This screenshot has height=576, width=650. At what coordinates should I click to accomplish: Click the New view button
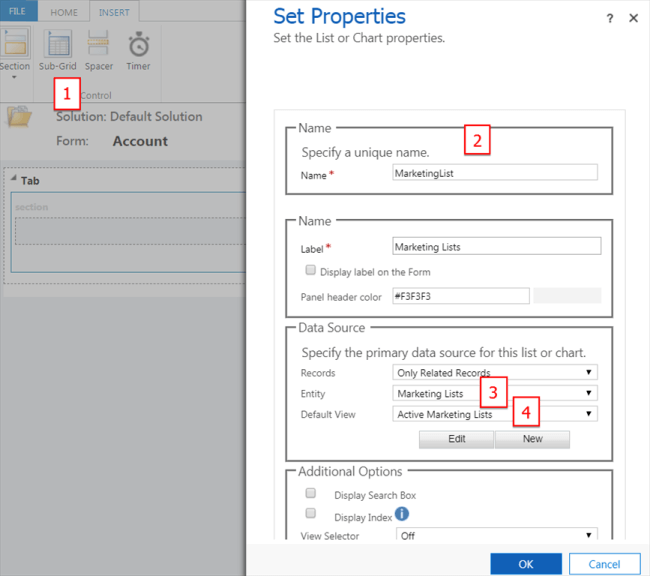[x=532, y=439]
